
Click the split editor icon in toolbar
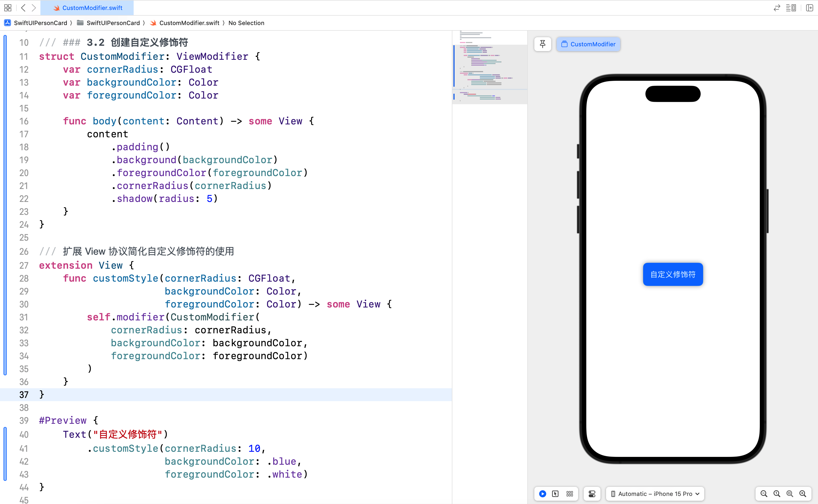point(809,8)
